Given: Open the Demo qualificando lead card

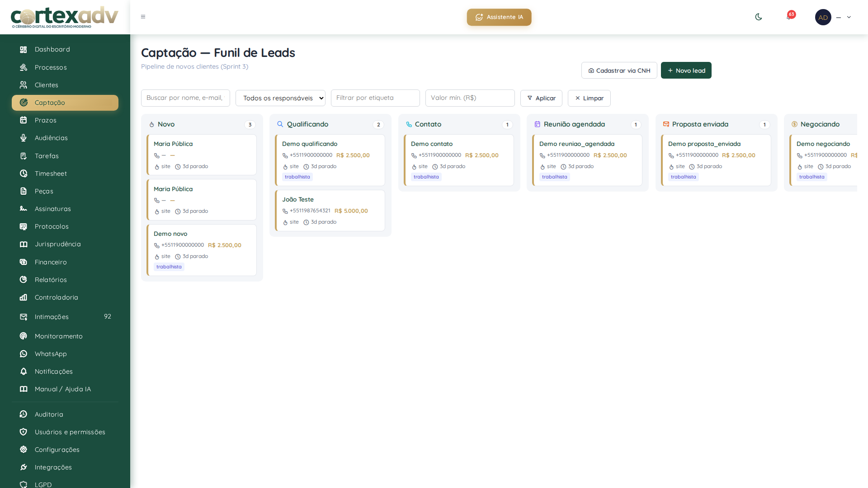Looking at the screenshot, I should tap(330, 160).
